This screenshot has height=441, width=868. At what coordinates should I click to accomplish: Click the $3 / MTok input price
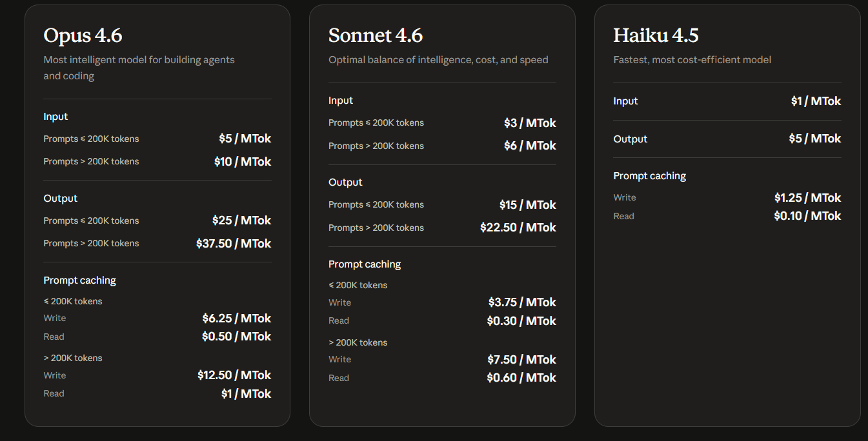click(530, 123)
